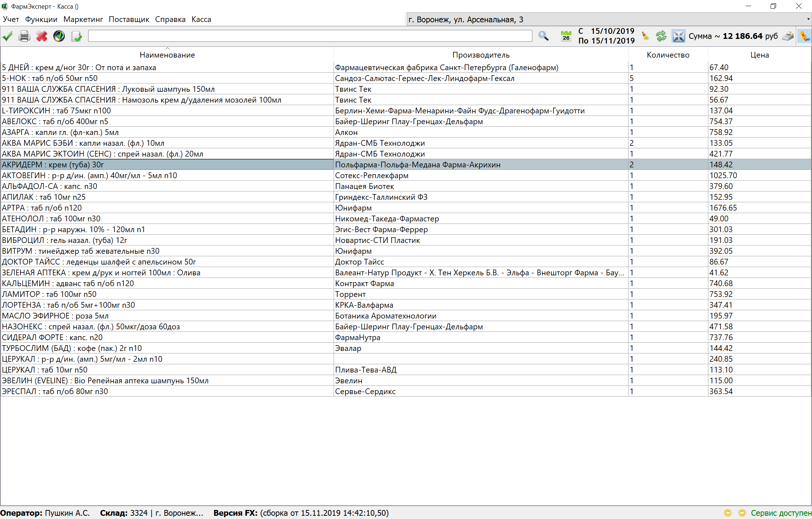
Task: Open the Касса menu
Action: 201,19
